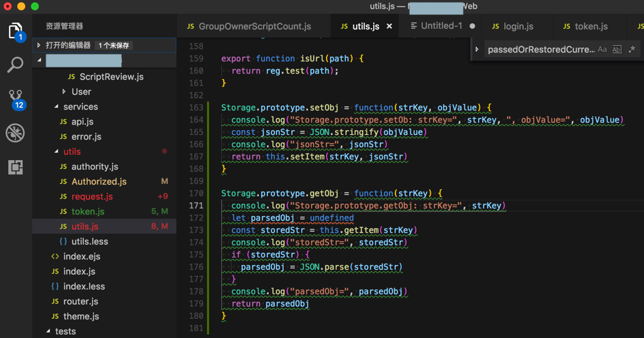Toggle Use Regular Expression in find widget
644x338 pixels.
tap(632, 50)
